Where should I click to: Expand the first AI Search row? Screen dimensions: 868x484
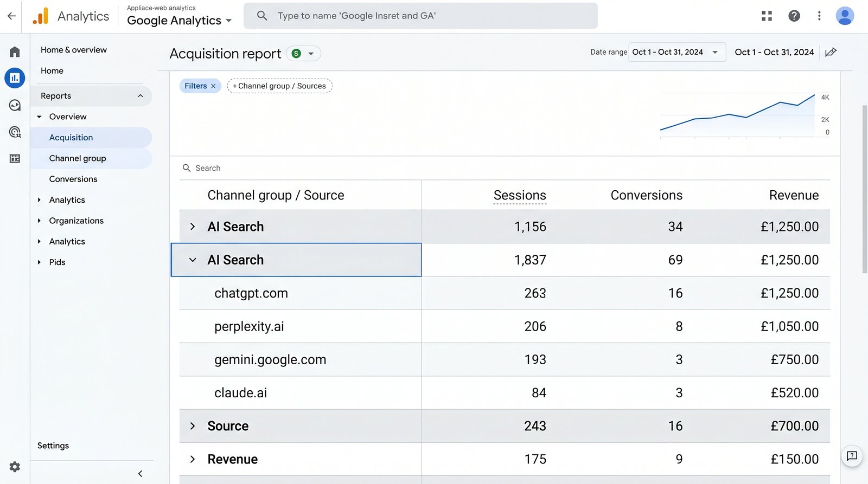point(193,227)
